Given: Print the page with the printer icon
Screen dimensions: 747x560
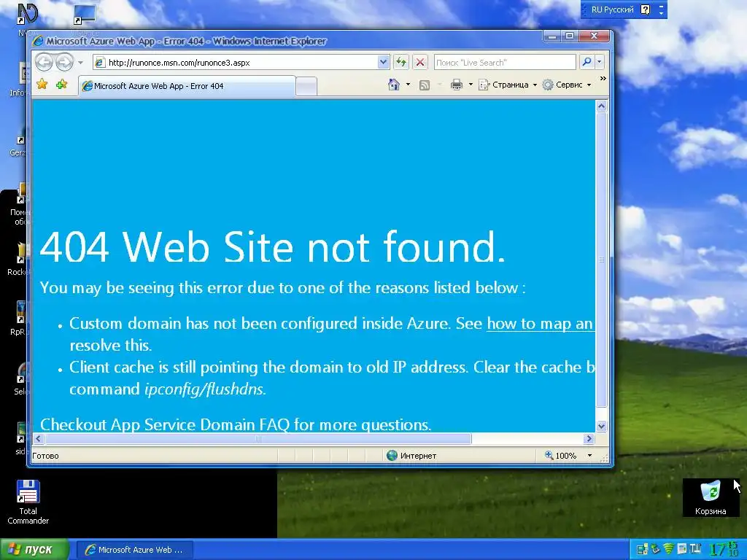Looking at the screenshot, I should click(457, 85).
